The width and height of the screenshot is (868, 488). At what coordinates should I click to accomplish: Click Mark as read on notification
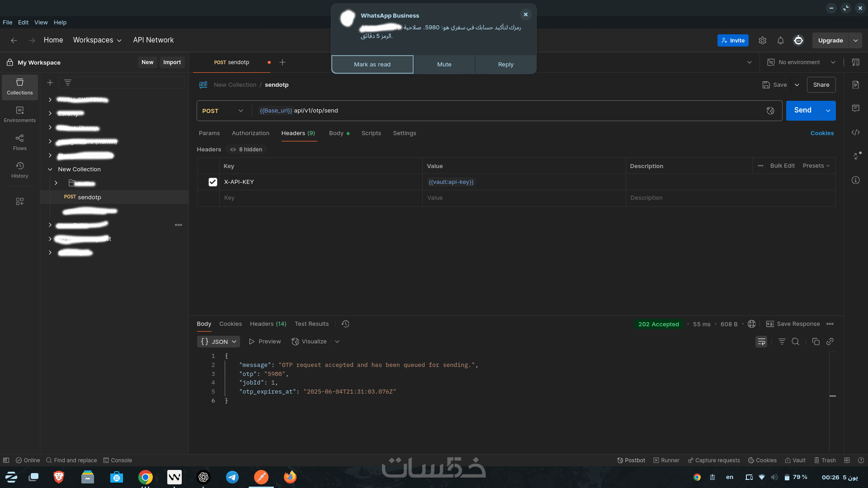click(x=372, y=65)
